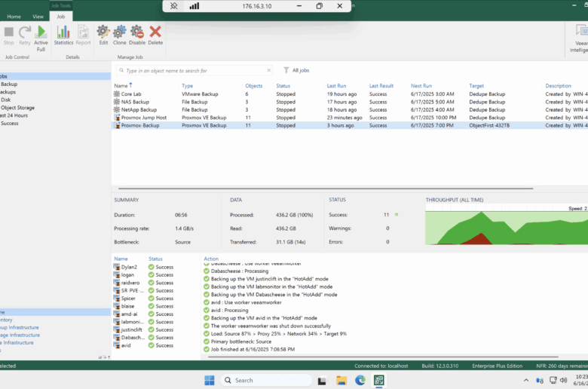Screen dimensions: 588x389
Task: Select the NetApp Backup job
Action: click(x=350, y=110)
